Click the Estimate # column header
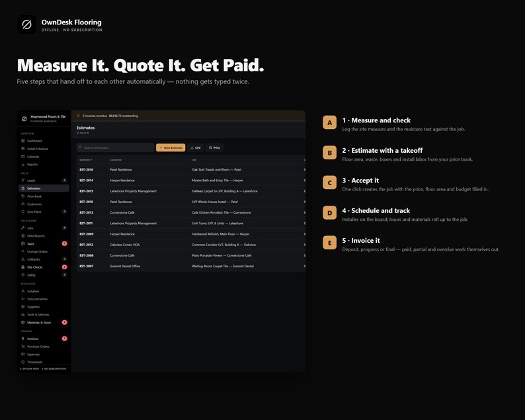The image size is (525, 420). [x=86, y=160]
